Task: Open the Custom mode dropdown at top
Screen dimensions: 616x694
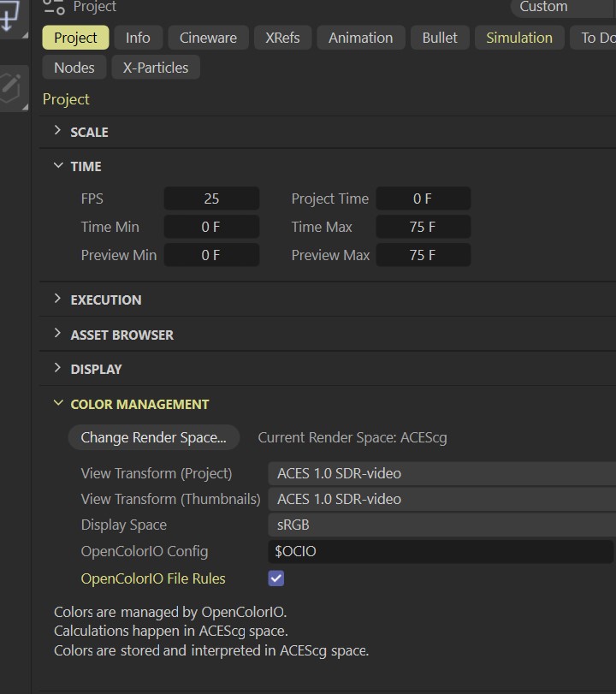Action: (560, 8)
